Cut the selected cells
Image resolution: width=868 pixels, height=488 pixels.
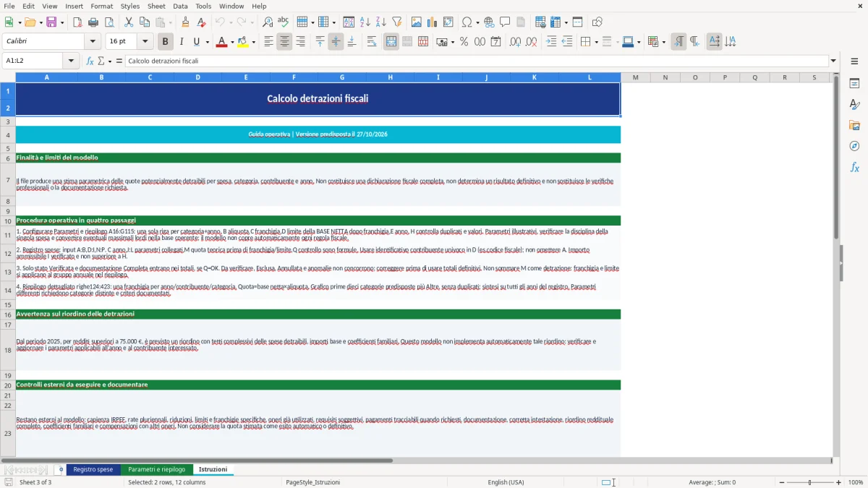point(129,22)
